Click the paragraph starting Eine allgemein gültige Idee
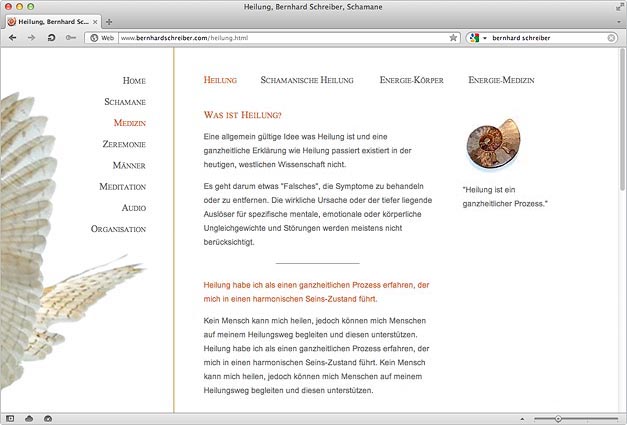The image size is (627, 425). click(308, 150)
